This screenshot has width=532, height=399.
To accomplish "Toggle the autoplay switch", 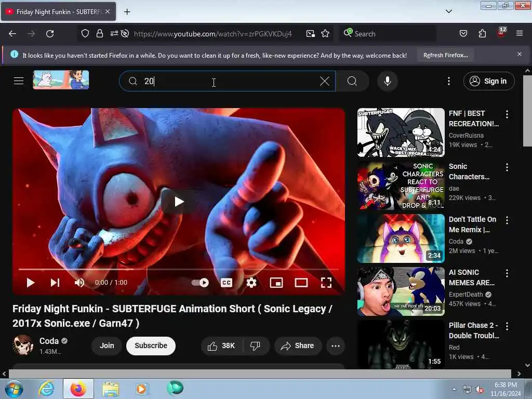I will point(200,283).
